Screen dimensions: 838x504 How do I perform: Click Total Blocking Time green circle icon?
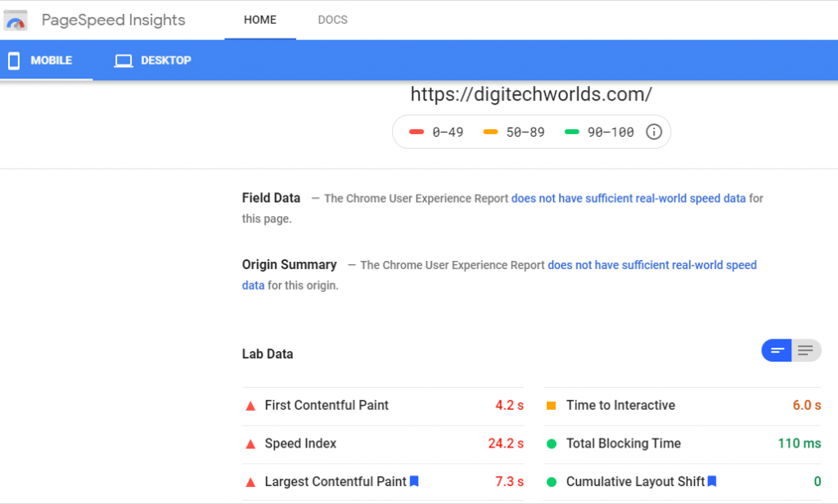552,443
